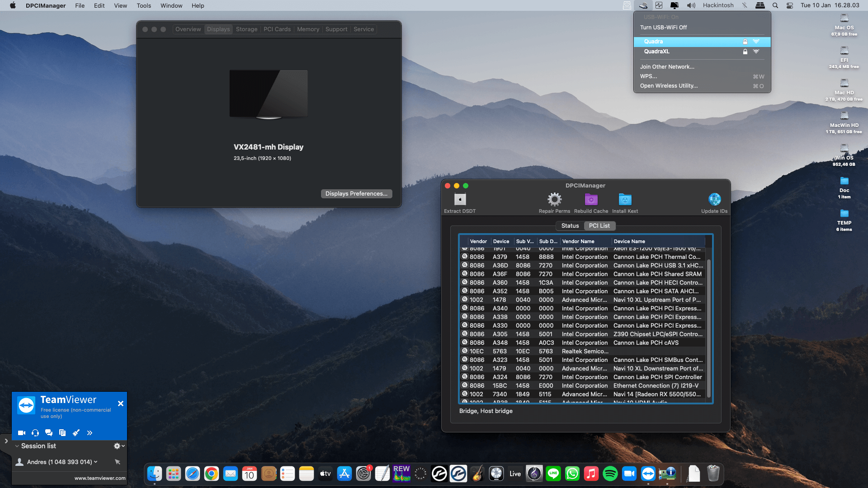Click the Extract DSDT toolbar icon
Screen dimensions: 868x488
460,199
